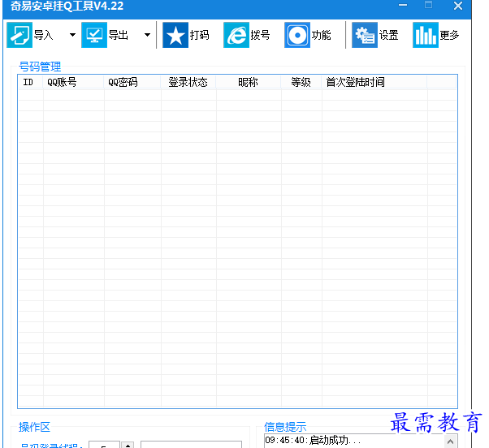The height and width of the screenshot is (448, 489).
Task: Click the 打码 star icon
Action: click(175, 35)
